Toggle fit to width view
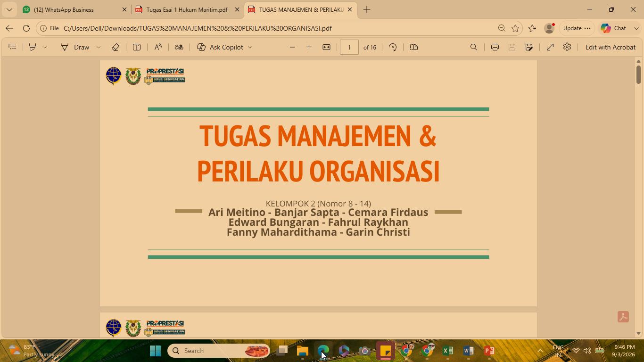The image size is (644, 362). tap(326, 47)
